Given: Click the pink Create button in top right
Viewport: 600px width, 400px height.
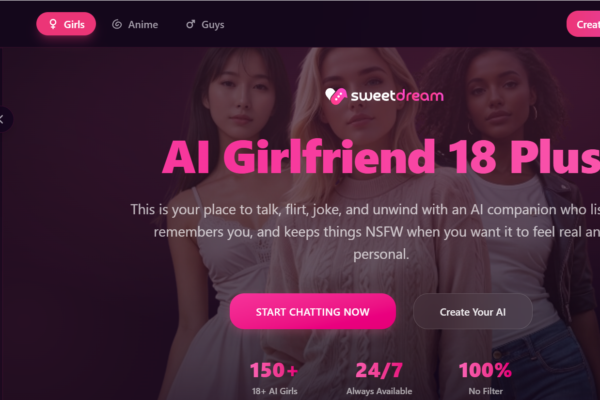Looking at the screenshot, I should pos(583,24).
